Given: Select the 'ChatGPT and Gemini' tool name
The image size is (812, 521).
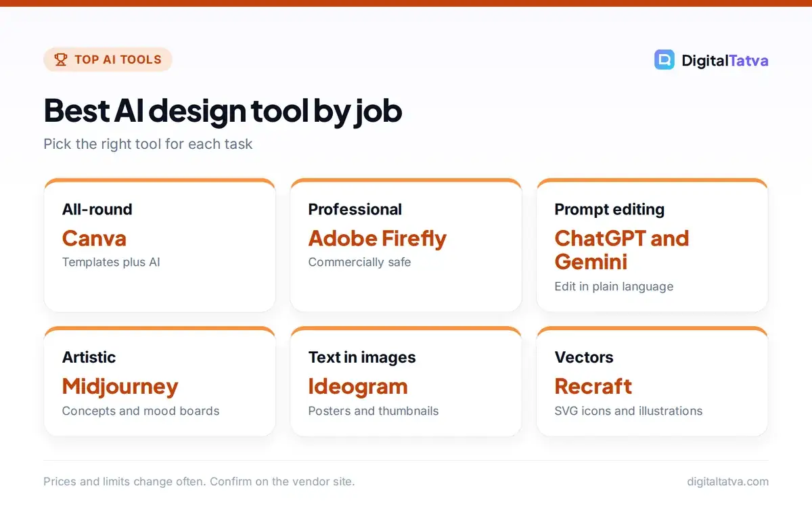Looking at the screenshot, I should 622,250.
